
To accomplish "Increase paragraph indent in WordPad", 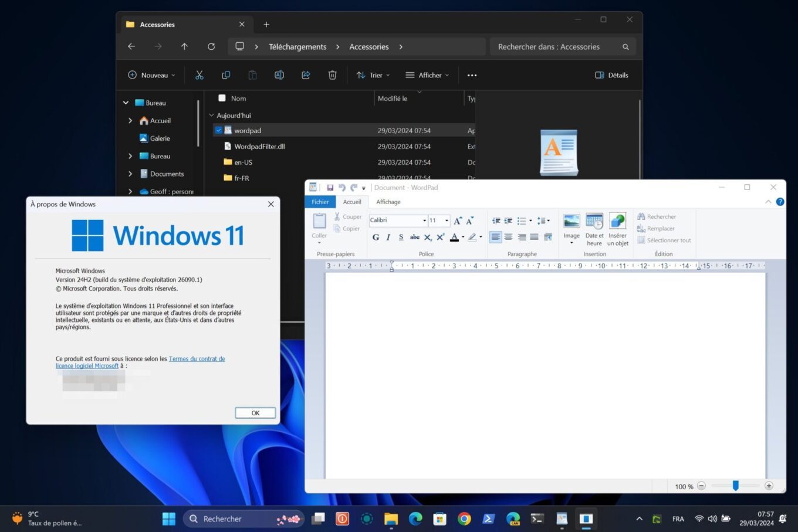I will coord(508,221).
